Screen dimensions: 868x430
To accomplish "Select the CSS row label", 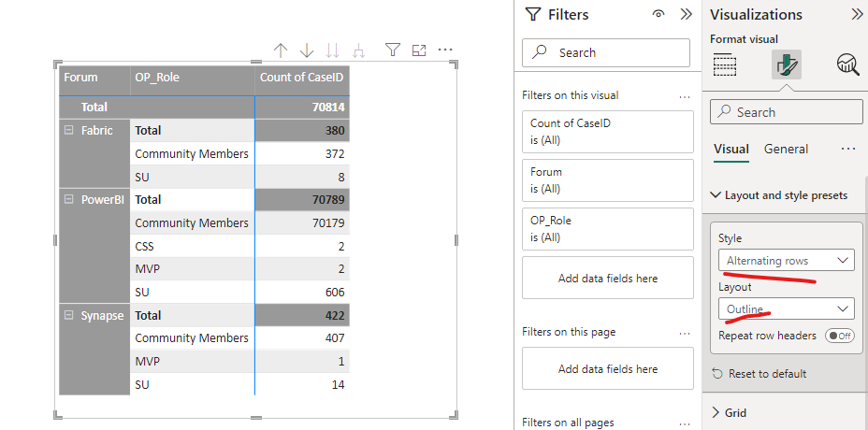I will pyautogui.click(x=144, y=246).
